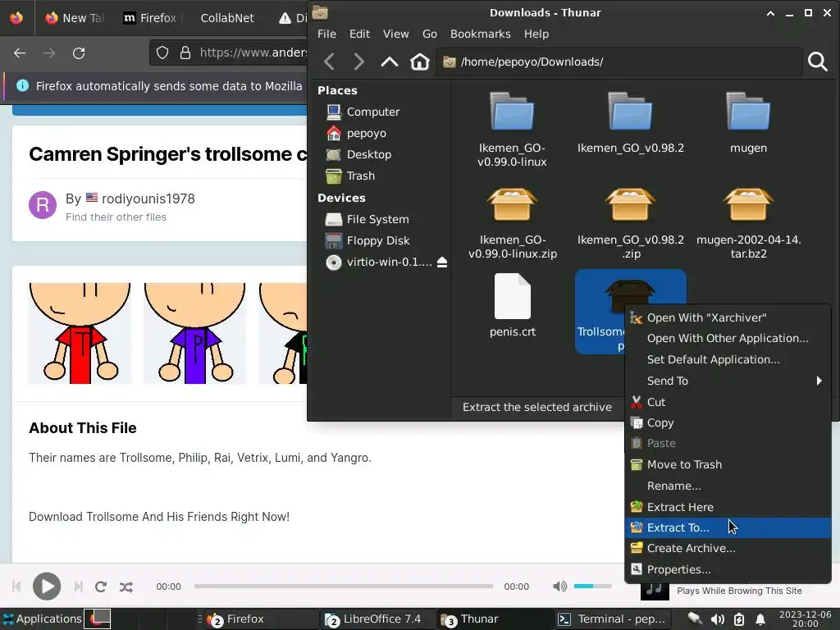Expand the Send To submenu

(x=728, y=381)
